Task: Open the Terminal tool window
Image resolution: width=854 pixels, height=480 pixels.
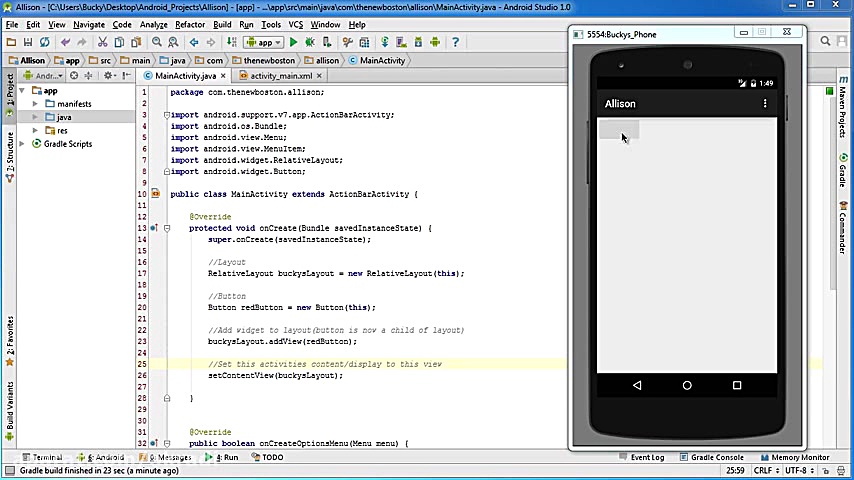Action: tap(42, 457)
